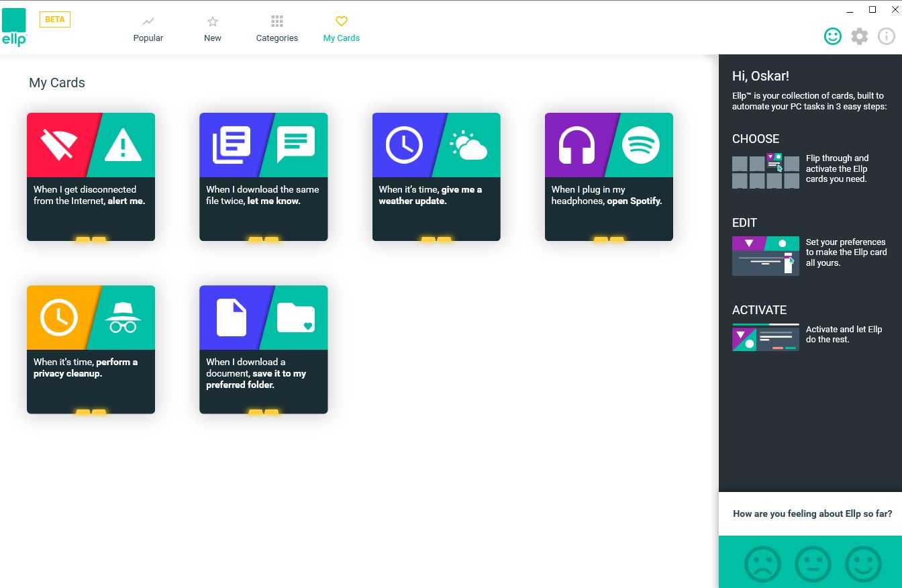The image size is (902, 588).
Task: Click the sun and cloud weather icon
Action: (468, 146)
